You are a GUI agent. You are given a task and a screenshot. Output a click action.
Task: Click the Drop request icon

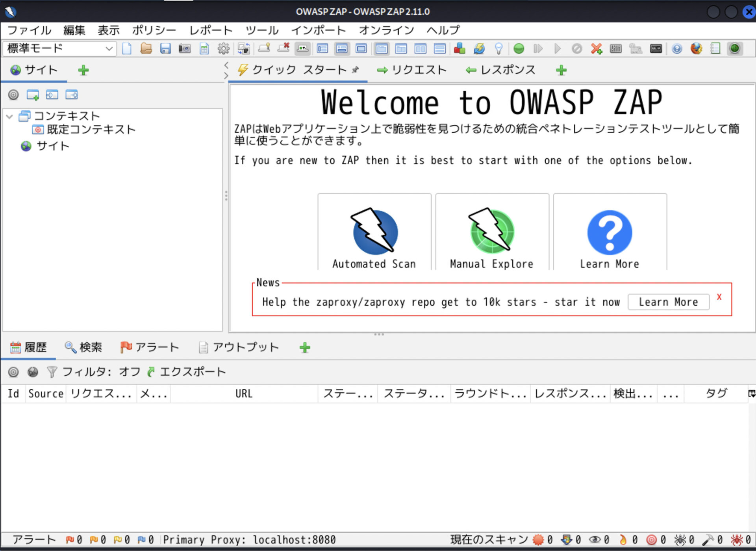[x=577, y=48]
